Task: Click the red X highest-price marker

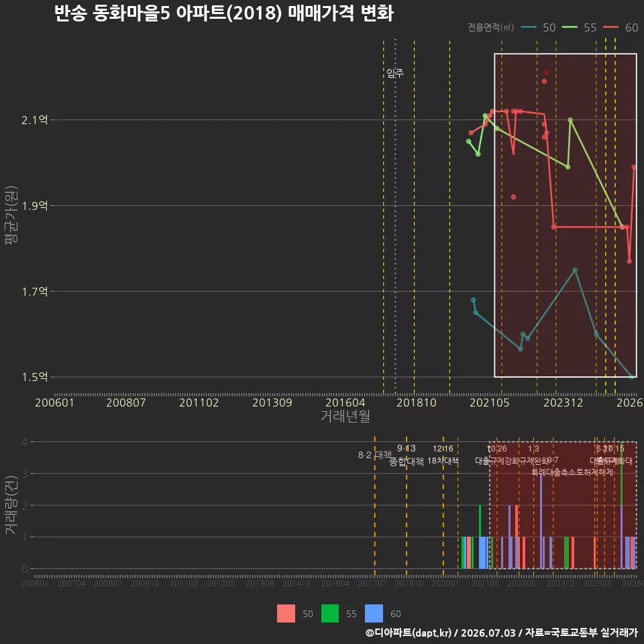Action: [x=546, y=72]
